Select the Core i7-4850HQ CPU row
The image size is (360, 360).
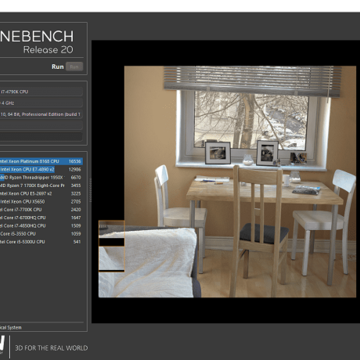[x=41, y=226]
